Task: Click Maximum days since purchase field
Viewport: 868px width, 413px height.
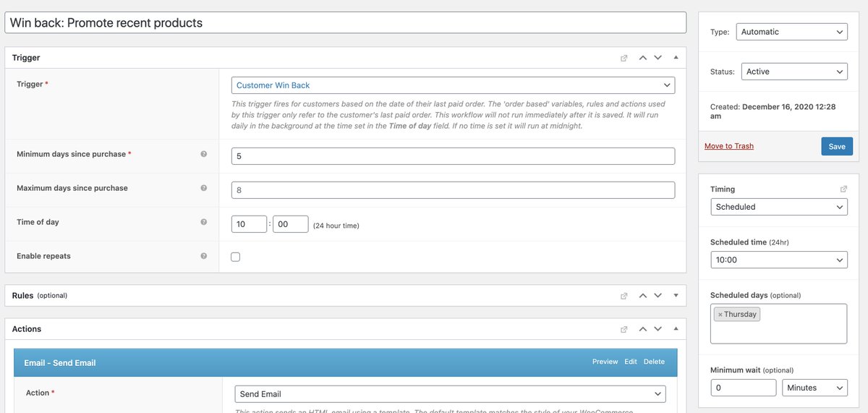Action: click(x=453, y=190)
